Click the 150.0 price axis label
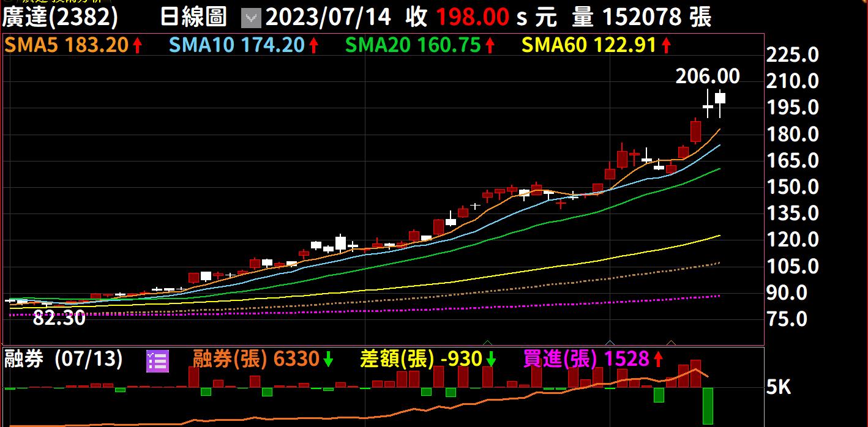868x427 pixels. 793,187
